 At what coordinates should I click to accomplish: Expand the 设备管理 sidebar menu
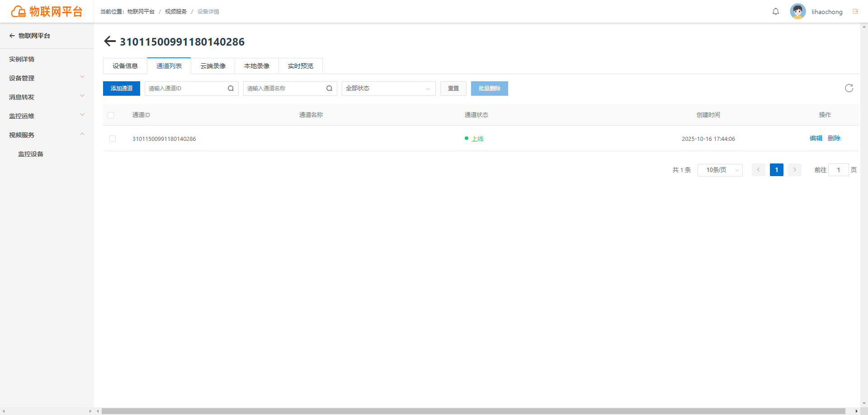[47, 78]
